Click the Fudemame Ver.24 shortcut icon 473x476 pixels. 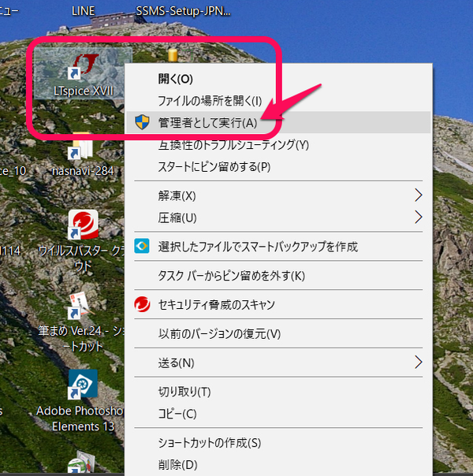pyautogui.click(x=82, y=305)
